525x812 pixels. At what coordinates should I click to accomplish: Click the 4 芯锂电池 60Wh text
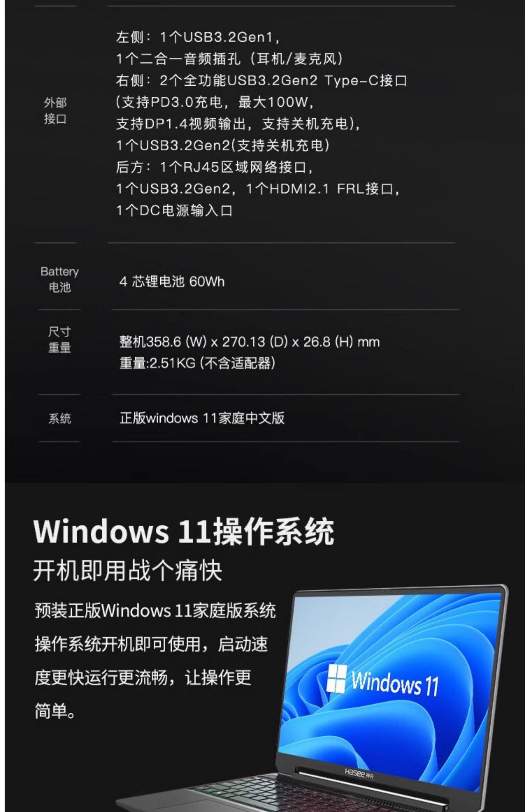click(x=172, y=281)
